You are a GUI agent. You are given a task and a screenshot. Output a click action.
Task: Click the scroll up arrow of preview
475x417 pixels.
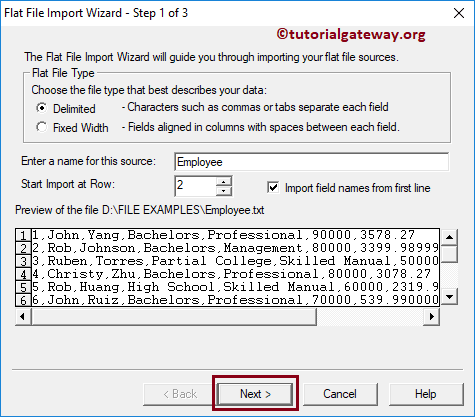[x=449, y=237]
